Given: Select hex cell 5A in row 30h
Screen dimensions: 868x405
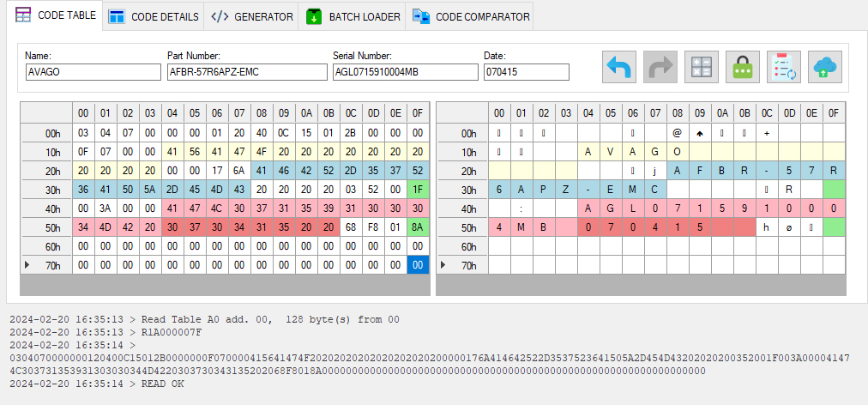Looking at the screenshot, I should (x=150, y=190).
